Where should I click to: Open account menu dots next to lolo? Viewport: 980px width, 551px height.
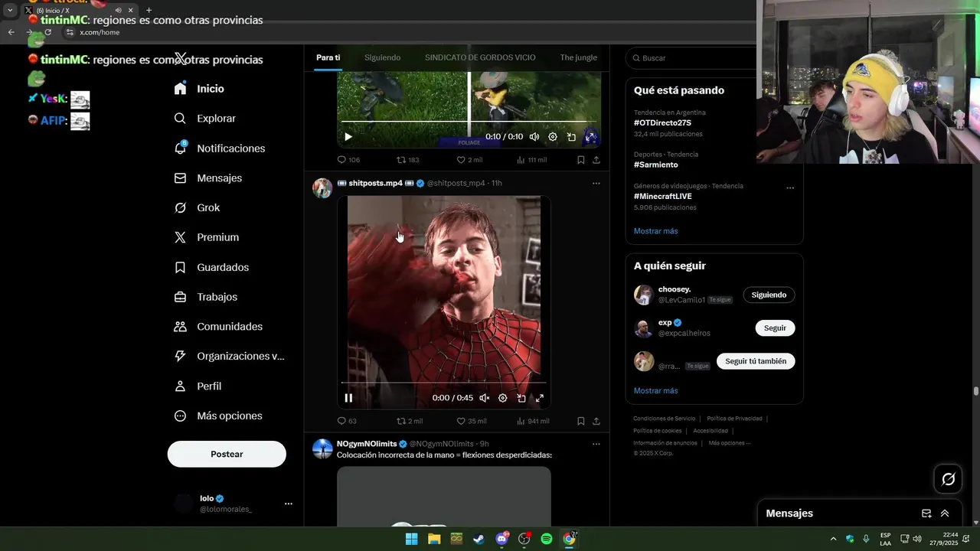tap(289, 504)
